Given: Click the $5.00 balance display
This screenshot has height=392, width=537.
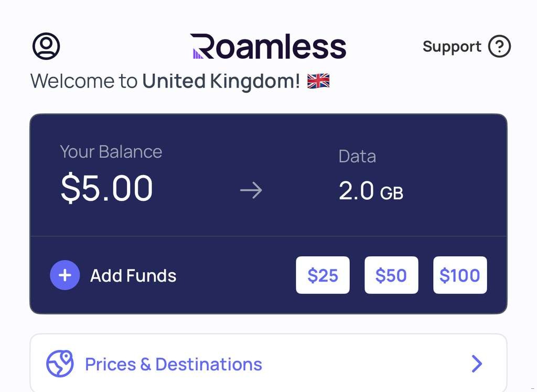Looking at the screenshot, I should [107, 189].
